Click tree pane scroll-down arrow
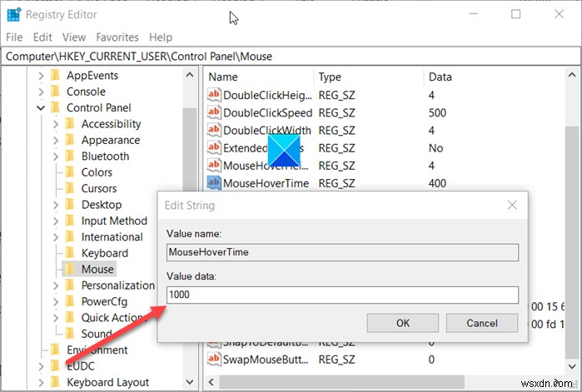Screen dimensions: 582x392 point(190,382)
